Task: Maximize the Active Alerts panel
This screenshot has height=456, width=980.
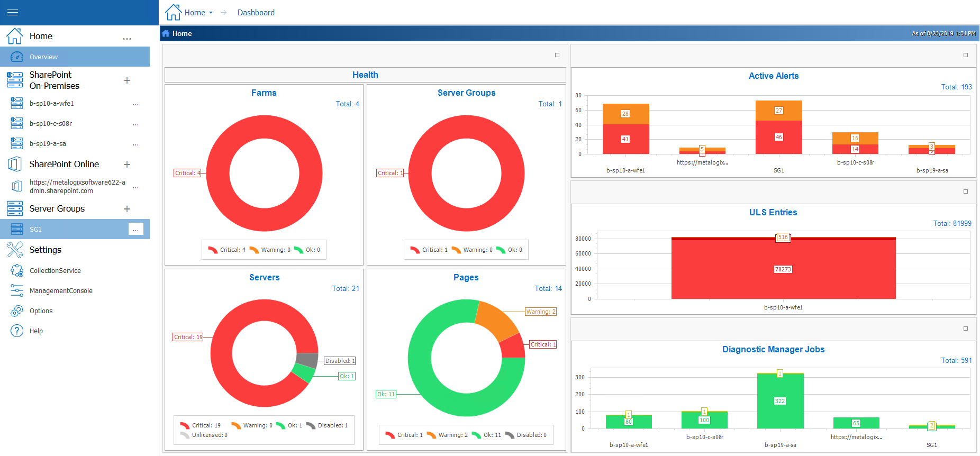Action: click(x=965, y=55)
